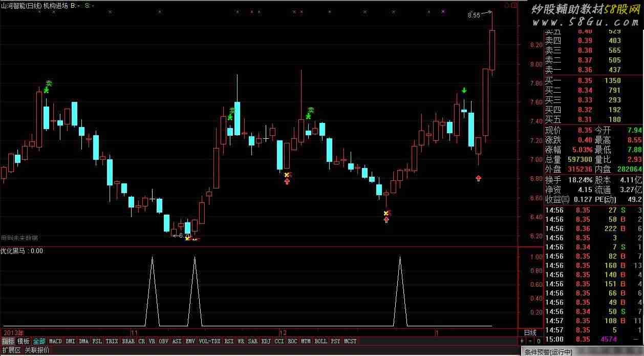Switch to the 指标 tab
The width and height of the screenshot is (644, 356).
pyautogui.click(x=8, y=341)
